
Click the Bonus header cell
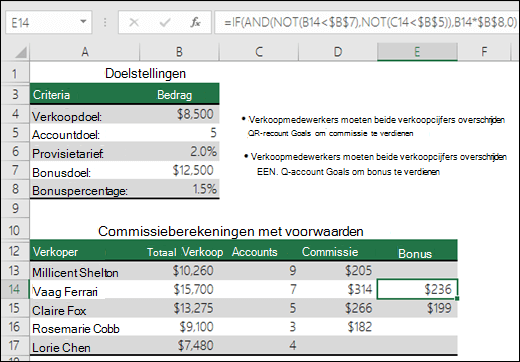pyautogui.click(x=417, y=251)
